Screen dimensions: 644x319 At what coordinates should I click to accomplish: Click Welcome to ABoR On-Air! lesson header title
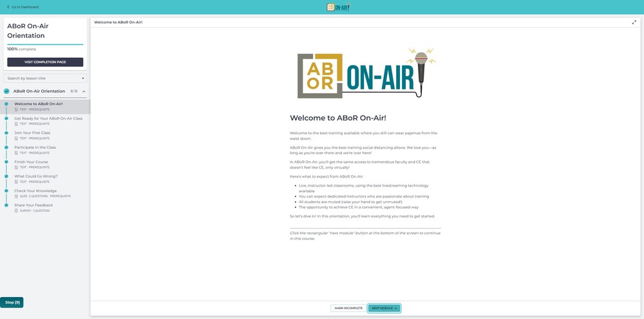click(118, 22)
